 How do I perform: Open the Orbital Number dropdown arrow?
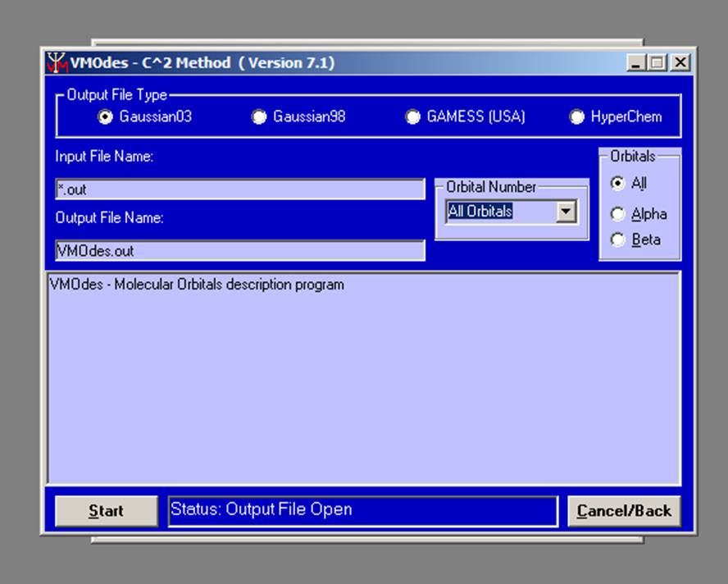coord(566,212)
